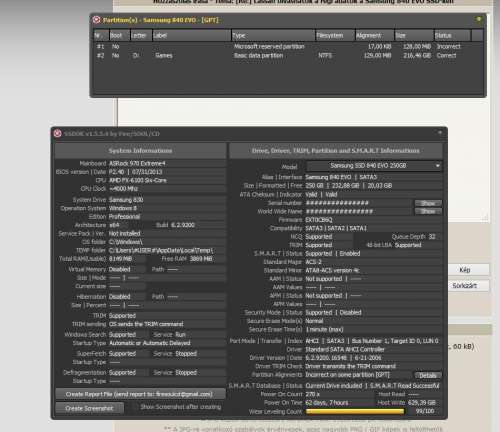Click the Filesystem column header
The image size is (500, 432).
click(x=335, y=35)
